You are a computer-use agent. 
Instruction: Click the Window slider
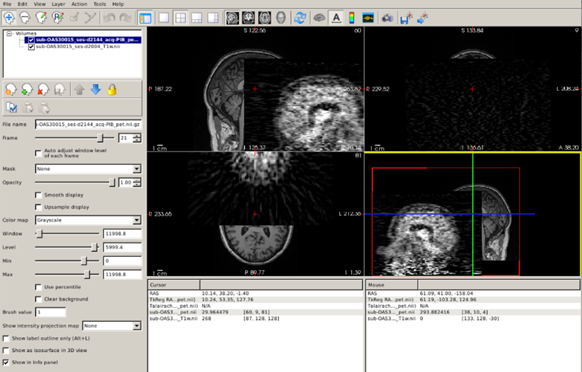67,234
